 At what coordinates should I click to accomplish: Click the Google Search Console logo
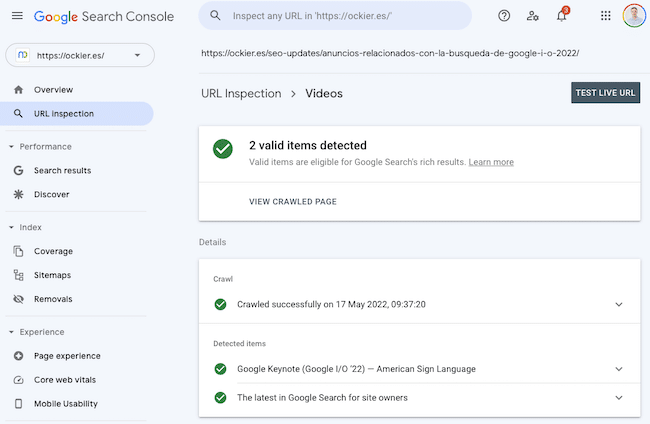click(x=104, y=16)
